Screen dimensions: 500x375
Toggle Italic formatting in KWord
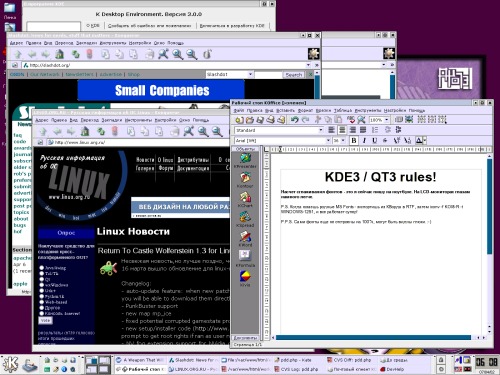click(364, 141)
